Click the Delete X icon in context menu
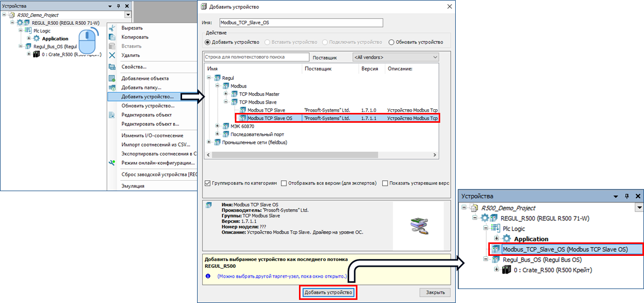Screen dimensions: 644x303 pos(112,55)
